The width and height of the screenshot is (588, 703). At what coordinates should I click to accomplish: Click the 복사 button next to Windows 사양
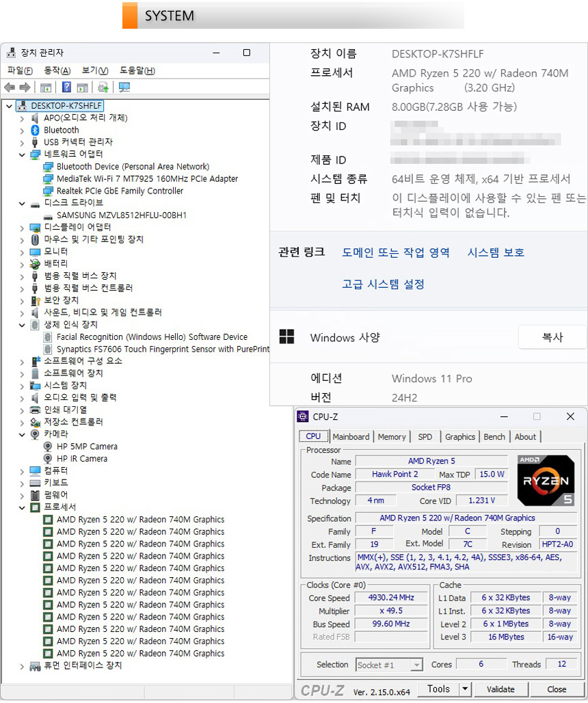click(552, 337)
